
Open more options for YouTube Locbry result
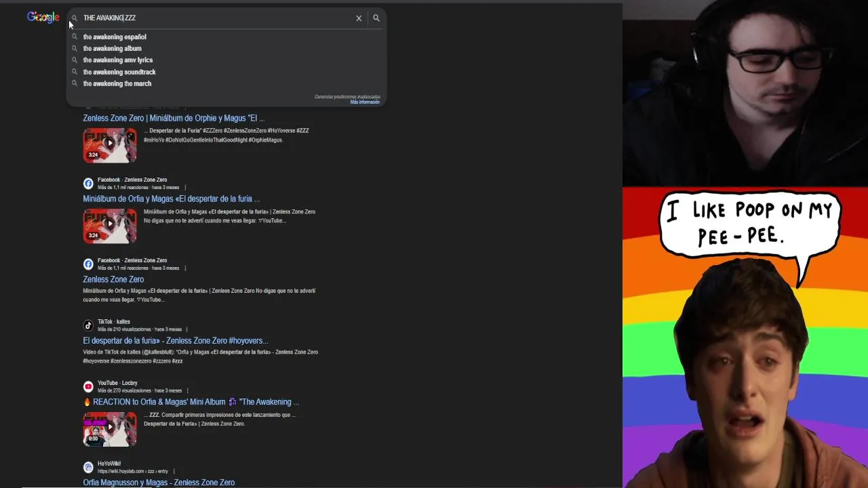click(188, 391)
